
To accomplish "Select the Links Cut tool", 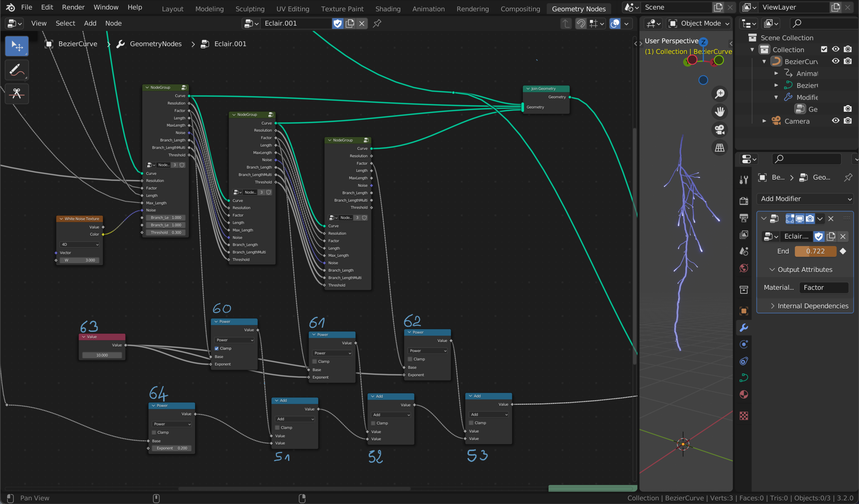I will coord(16,93).
